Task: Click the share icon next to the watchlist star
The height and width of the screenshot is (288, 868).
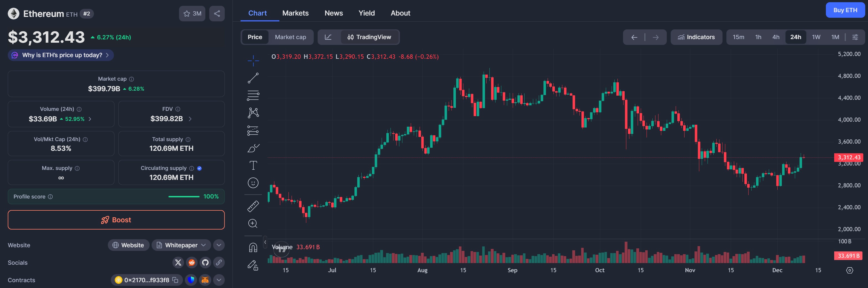Action: (217, 14)
